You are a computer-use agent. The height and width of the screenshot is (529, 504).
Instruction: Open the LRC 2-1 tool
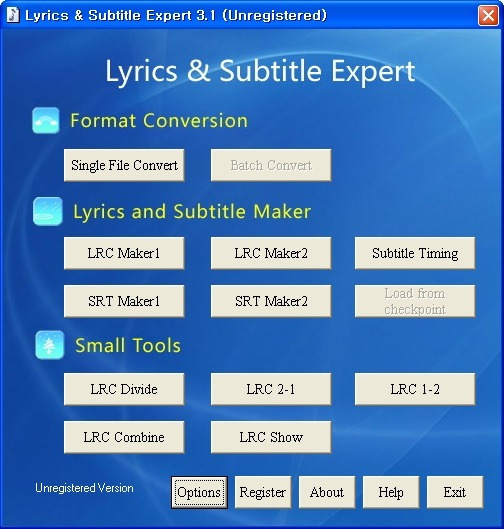coord(271,389)
